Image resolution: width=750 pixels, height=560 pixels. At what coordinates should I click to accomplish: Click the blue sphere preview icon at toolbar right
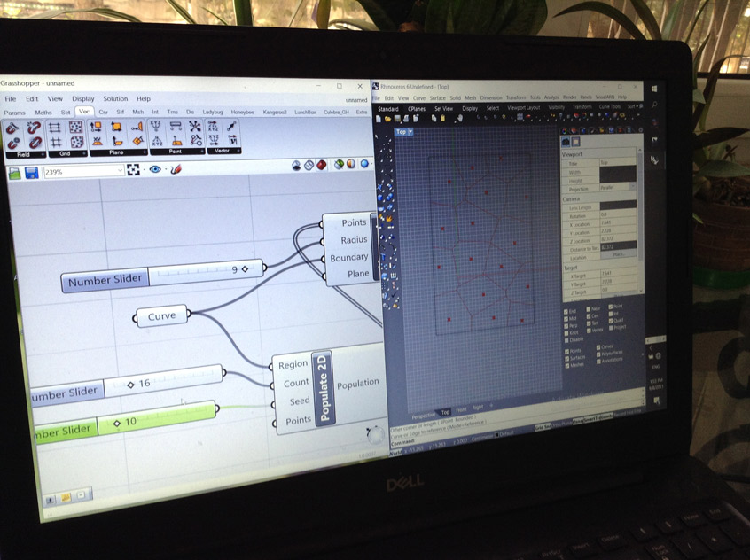coord(364,164)
